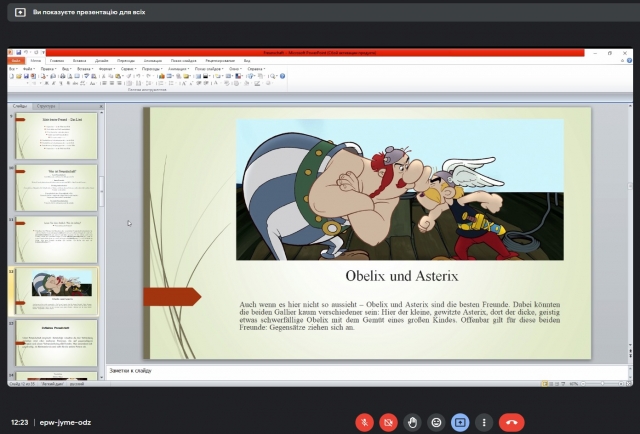The width and height of the screenshot is (640, 434).
Task: Click the present screen button
Action: pos(460,423)
